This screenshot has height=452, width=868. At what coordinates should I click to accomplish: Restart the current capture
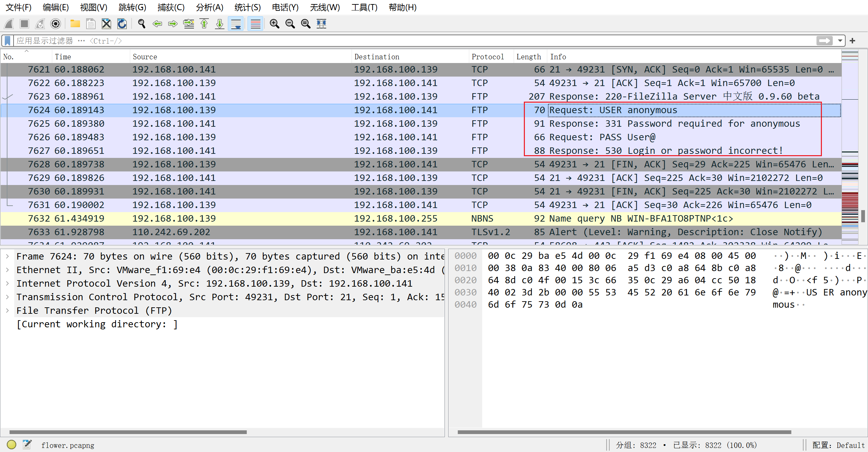click(x=40, y=24)
